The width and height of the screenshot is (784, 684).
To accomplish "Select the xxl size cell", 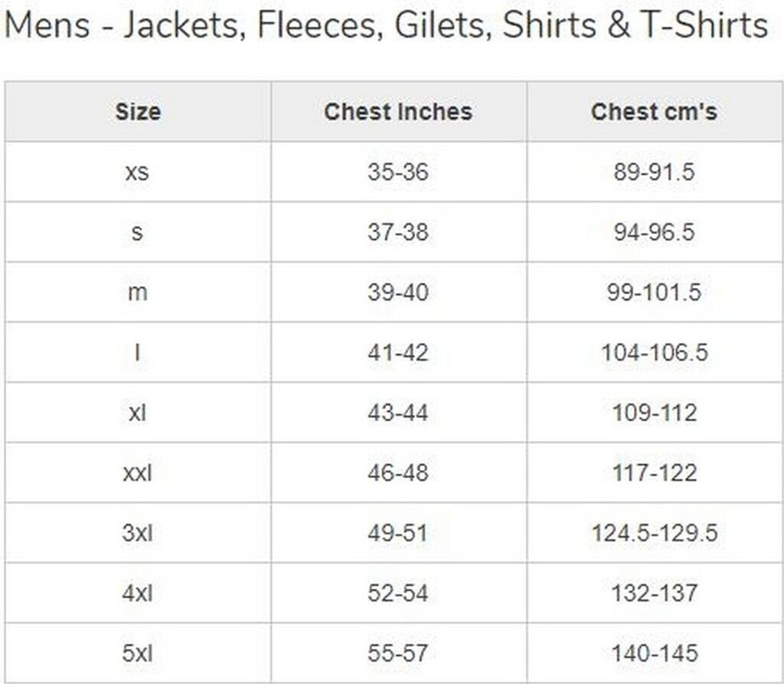I will click(x=138, y=473).
